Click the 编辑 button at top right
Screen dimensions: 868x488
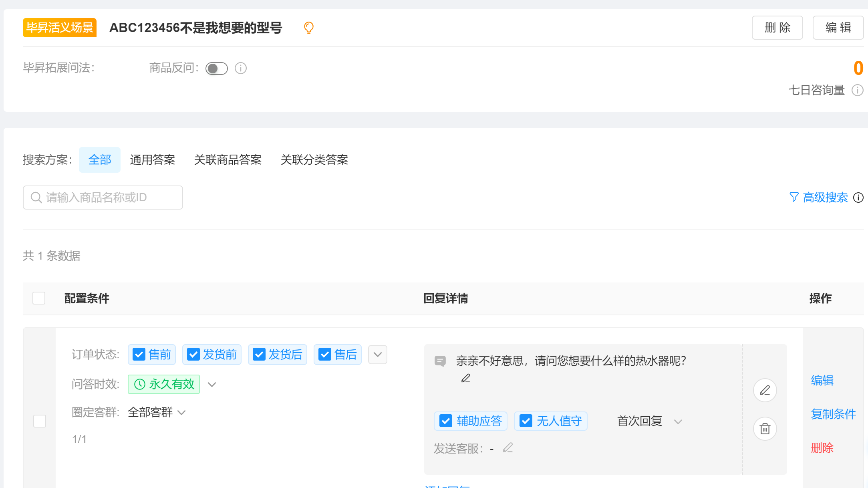point(838,28)
